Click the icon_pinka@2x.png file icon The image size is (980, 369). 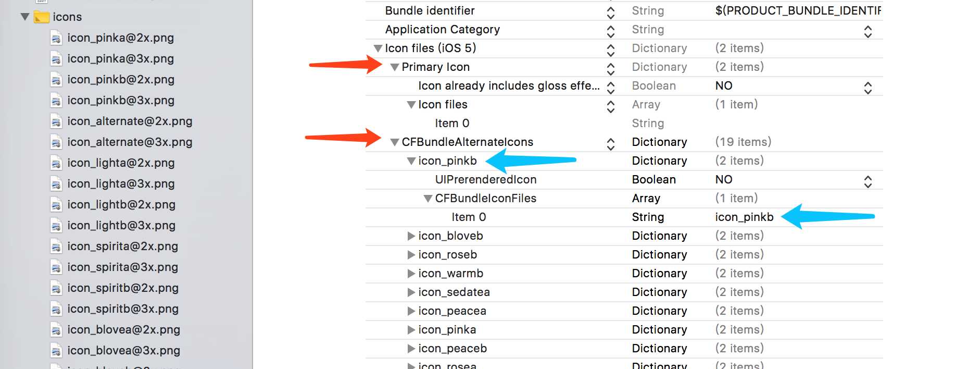click(x=56, y=38)
